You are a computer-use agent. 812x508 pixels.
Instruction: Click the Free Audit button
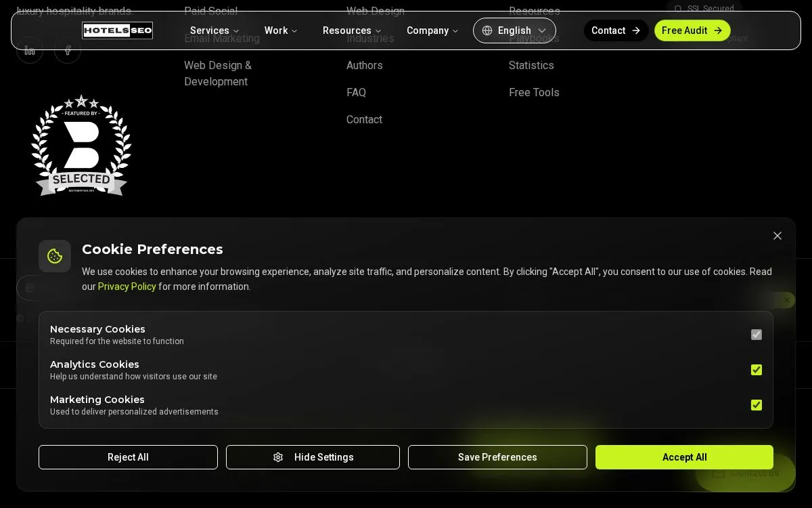[x=692, y=30]
